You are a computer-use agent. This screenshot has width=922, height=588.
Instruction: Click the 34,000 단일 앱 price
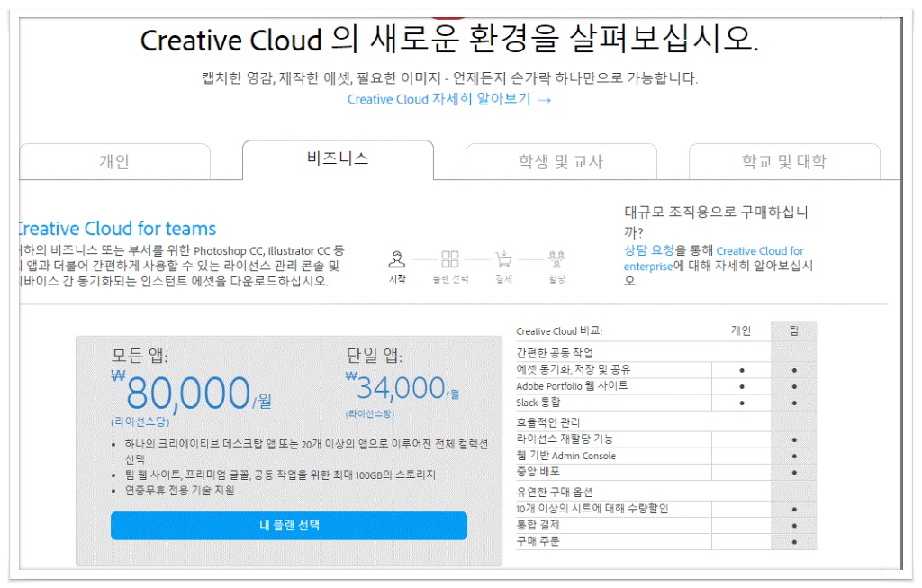pos(401,388)
